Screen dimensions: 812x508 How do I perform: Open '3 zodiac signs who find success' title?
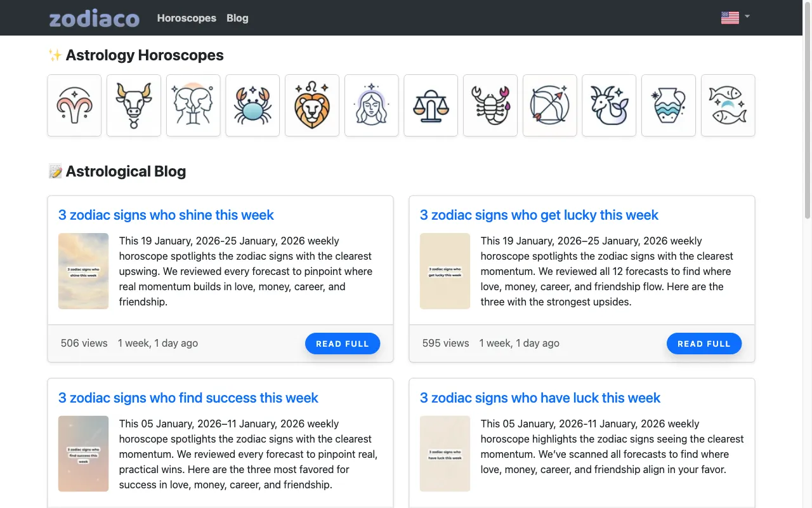click(x=188, y=398)
